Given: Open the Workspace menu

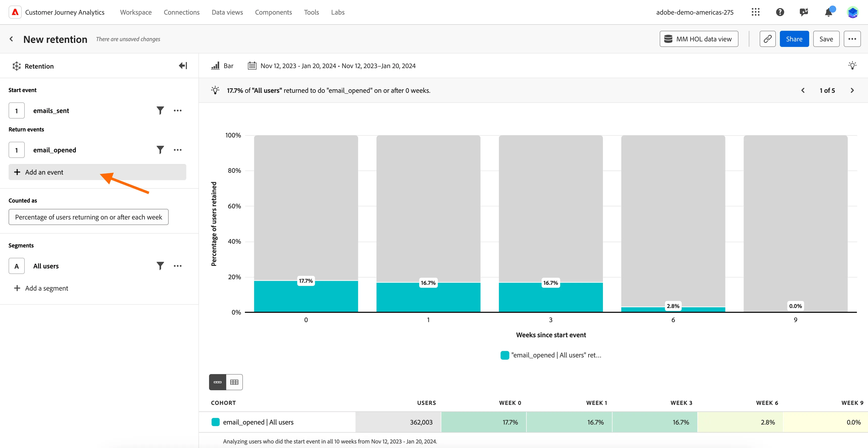Looking at the screenshot, I should (x=136, y=12).
